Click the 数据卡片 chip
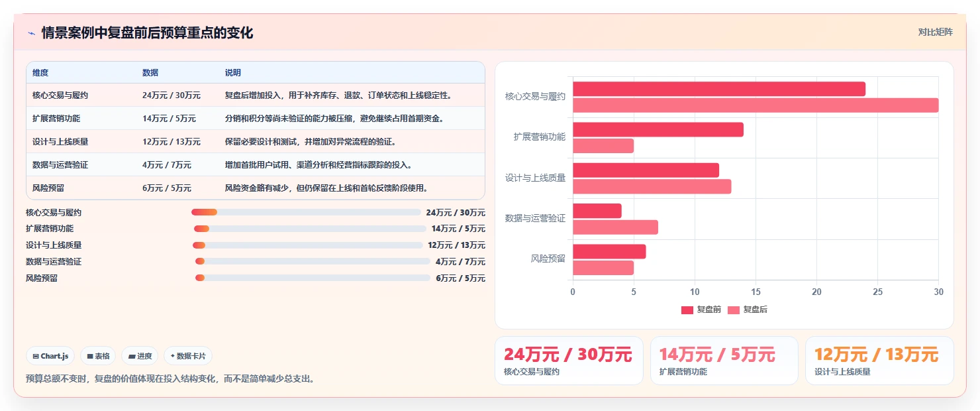Image resolution: width=980 pixels, height=411 pixels. click(x=188, y=356)
